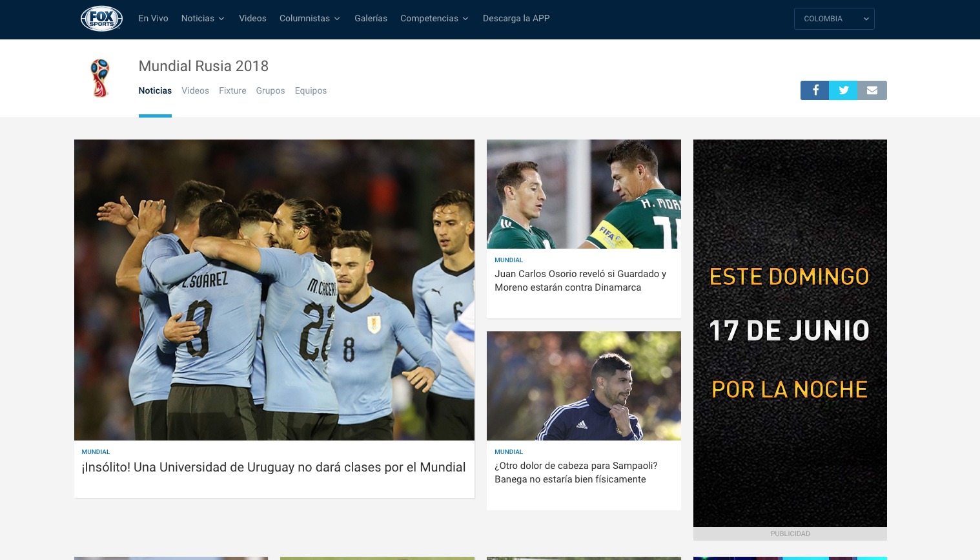Click MUNDIAL tag above Sampaoli headline
Viewport: 980px width, 560px height.
[x=509, y=452]
